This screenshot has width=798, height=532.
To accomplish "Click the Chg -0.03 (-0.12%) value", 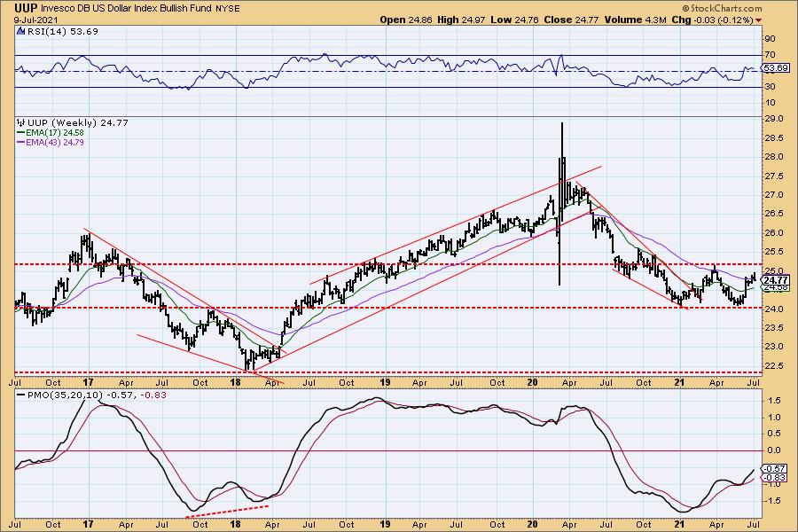I will 713,20.
